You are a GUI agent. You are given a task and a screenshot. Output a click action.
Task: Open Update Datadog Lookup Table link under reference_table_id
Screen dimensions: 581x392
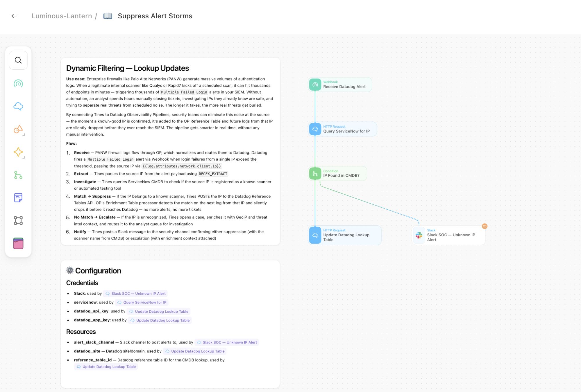[x=106, y=367]
